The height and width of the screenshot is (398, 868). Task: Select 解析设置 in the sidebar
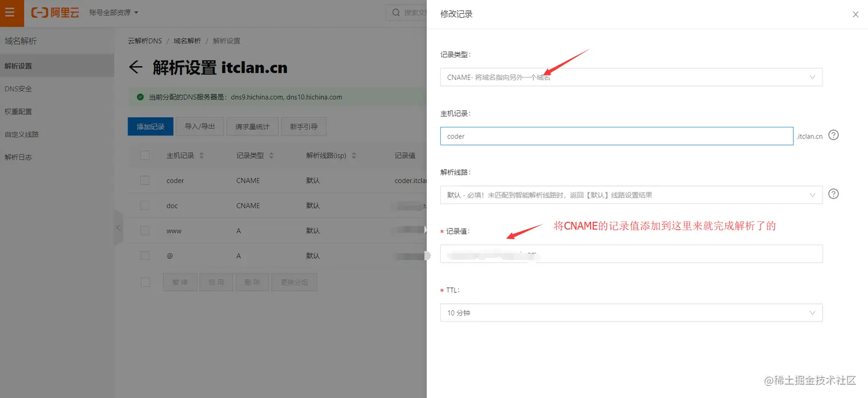pyautogui.click(x=57, y=66)
